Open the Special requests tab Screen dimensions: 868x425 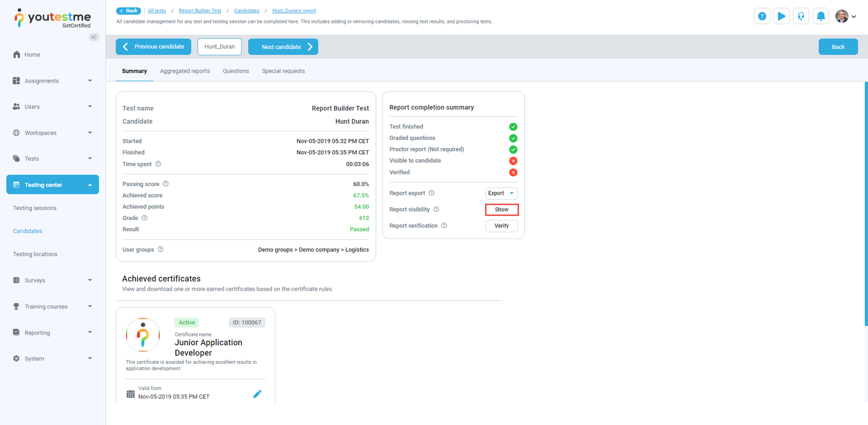coord(283,71)
